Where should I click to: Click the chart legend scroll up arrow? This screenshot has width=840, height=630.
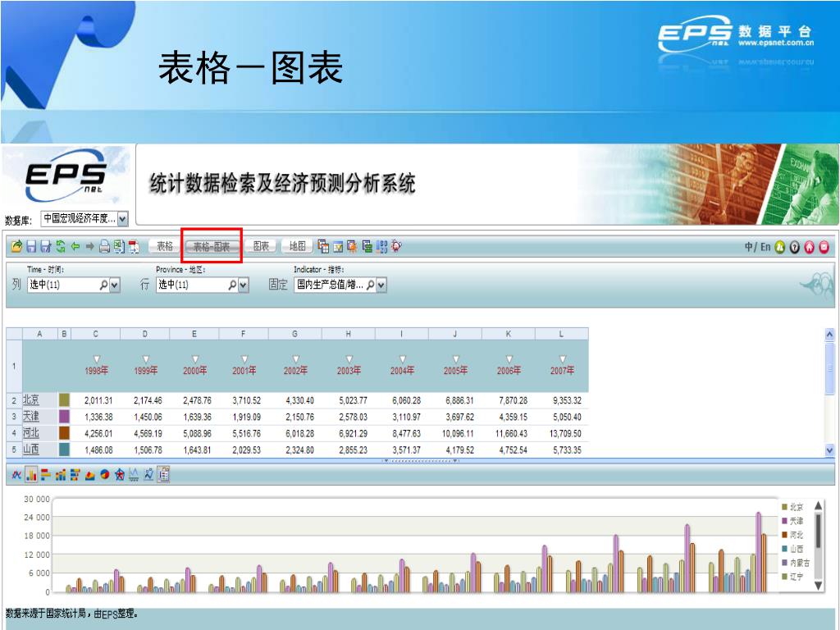click(x=818, y=505)
